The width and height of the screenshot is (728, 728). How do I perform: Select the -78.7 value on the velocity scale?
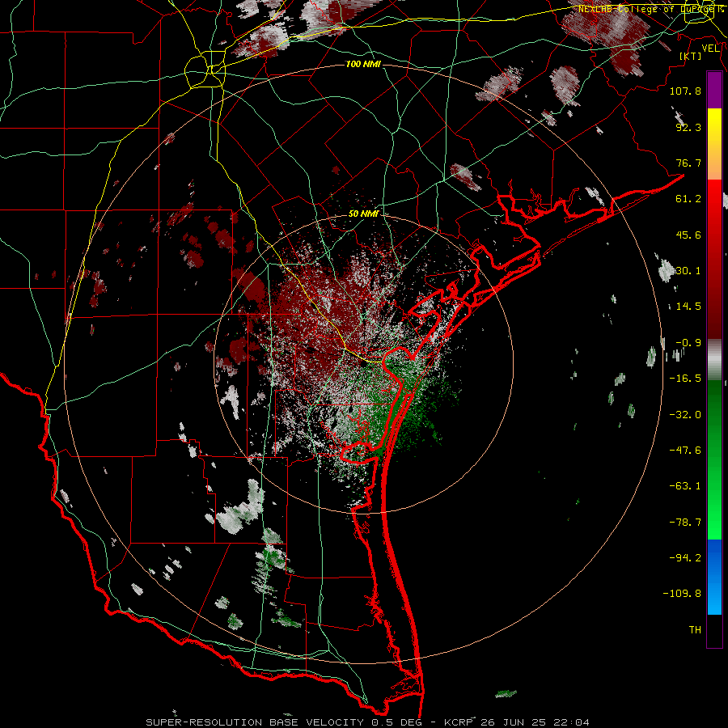[685, 523]
